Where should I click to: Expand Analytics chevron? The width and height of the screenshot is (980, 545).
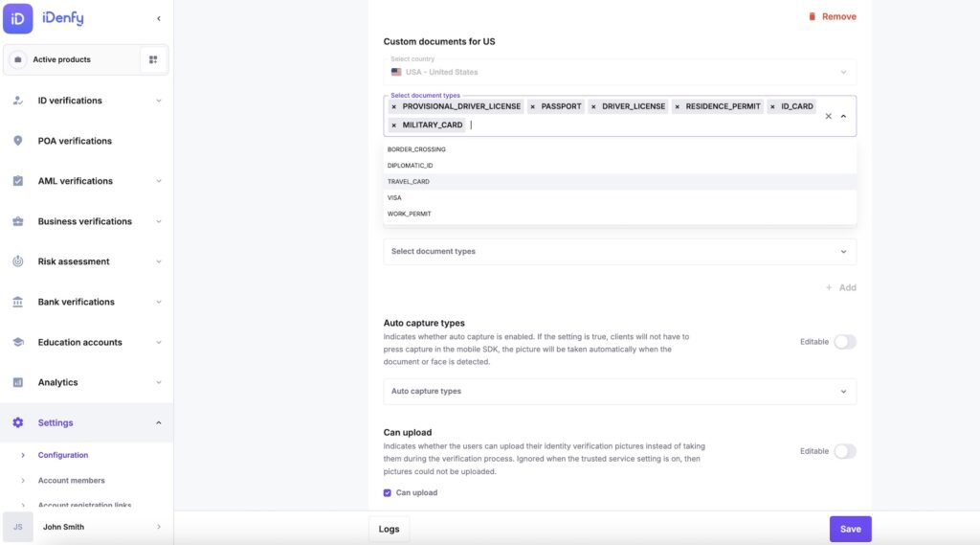(159, 382)
